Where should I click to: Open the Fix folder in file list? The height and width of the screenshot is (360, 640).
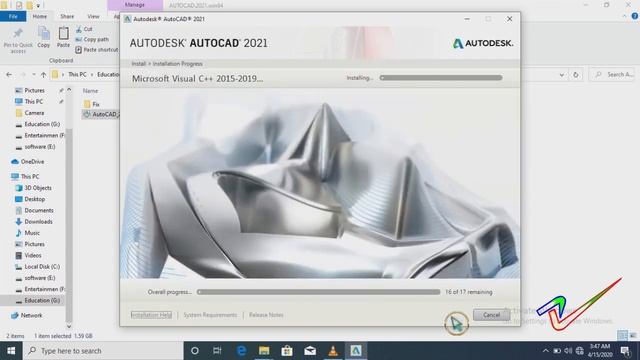(x=96, y=104)
